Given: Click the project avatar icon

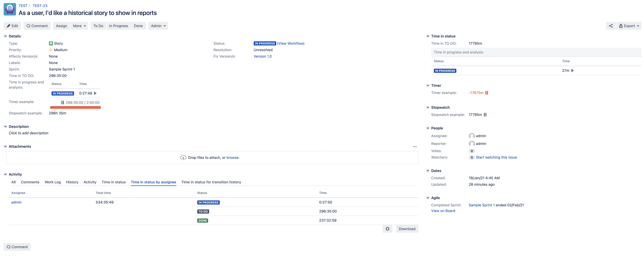Looking at the screenshot, I should click(10, 9).
